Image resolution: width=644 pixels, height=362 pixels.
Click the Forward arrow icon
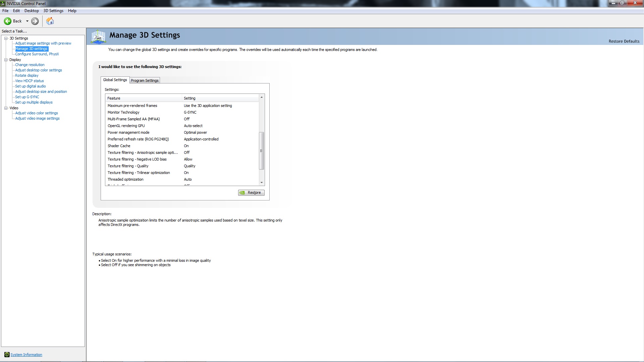35,21
